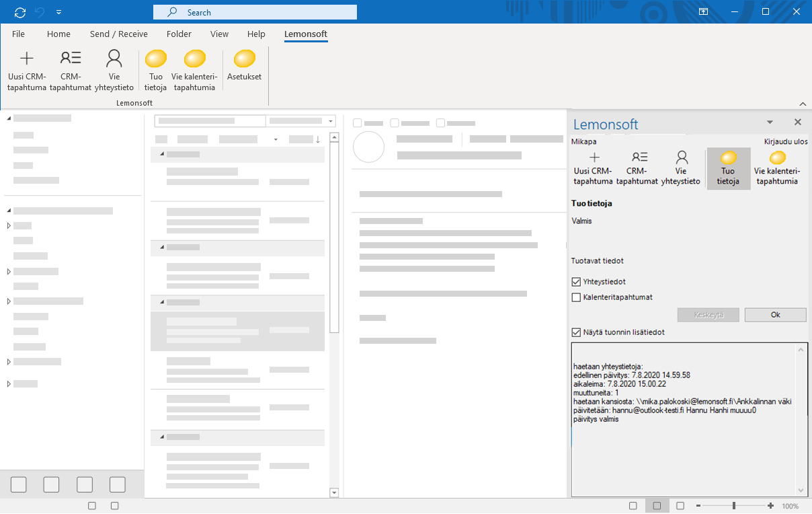Click Vie yhteystieto in the ribbon
812x514 pixels.
[x=114, y=71]
